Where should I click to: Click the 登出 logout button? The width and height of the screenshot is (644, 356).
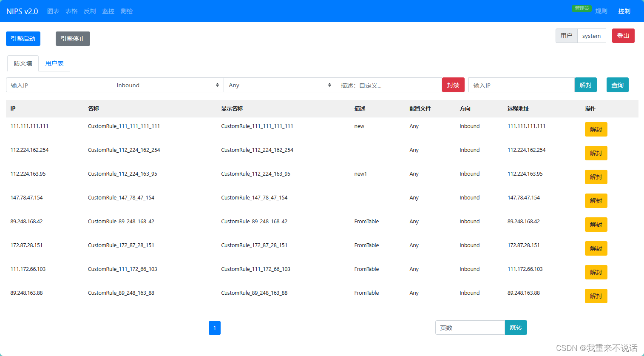pyautogui.click(x=623, y=36)
